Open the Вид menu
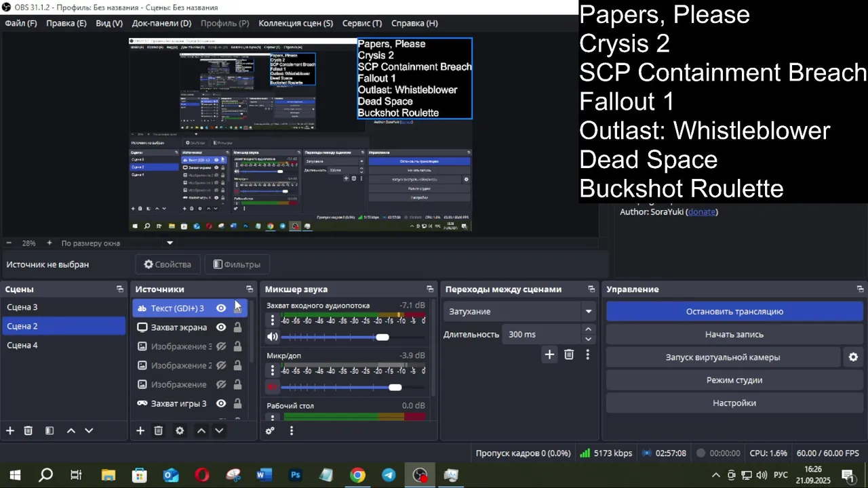This screenshot has height=488, width=868. (109, 23)
